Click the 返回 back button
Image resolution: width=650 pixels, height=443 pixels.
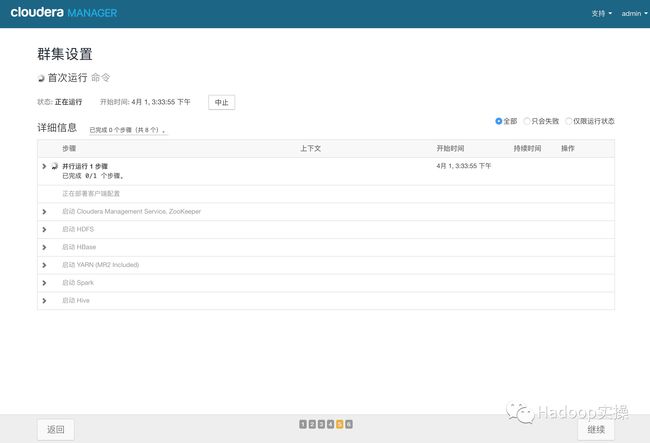pyautogui.click(x=55, y=429)
